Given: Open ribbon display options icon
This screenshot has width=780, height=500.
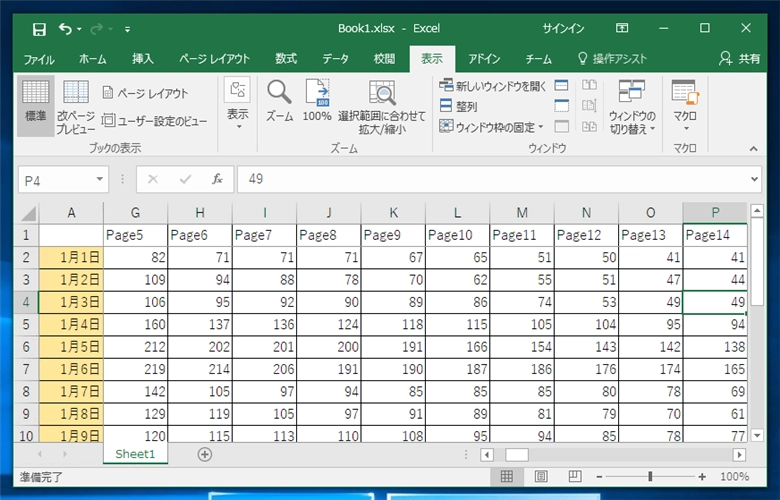Looking at the screenshot, I should [622, 28].
